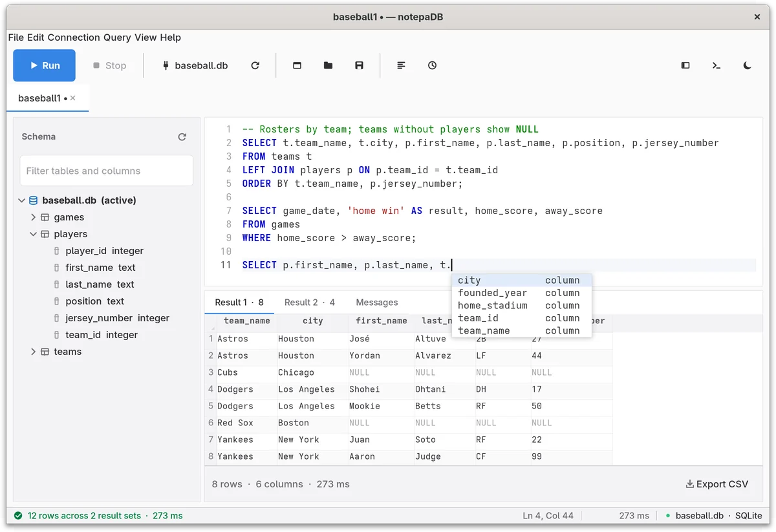This screenshot has width=776, height=532.
Task: Toggle the sidebar panel icon
Action: click(685, 65)
